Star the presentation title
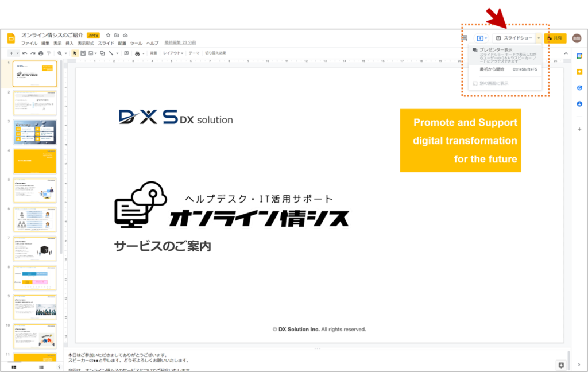This screenshot has height=372, width=588. pyautogui.click(x=108, y=35)
